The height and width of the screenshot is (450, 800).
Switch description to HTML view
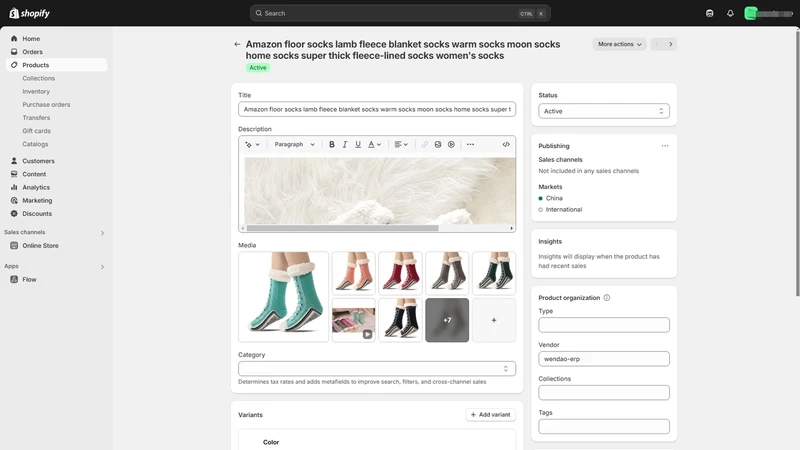pyautogui.click(x=506, y=144)
